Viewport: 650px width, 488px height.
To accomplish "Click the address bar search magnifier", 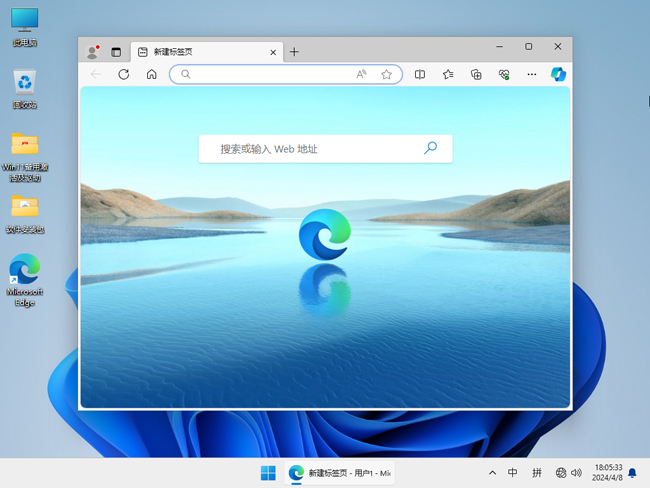I will pos(186,74).
